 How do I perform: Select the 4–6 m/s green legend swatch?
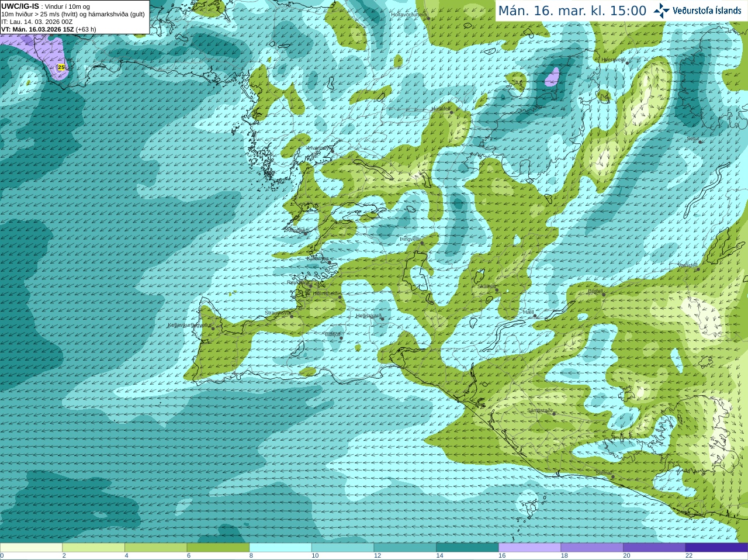155,548
